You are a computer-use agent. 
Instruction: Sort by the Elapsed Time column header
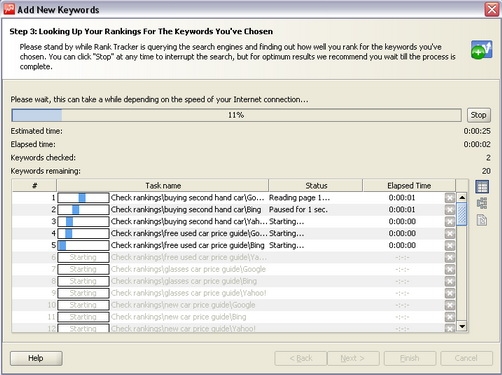coord(409,186)
